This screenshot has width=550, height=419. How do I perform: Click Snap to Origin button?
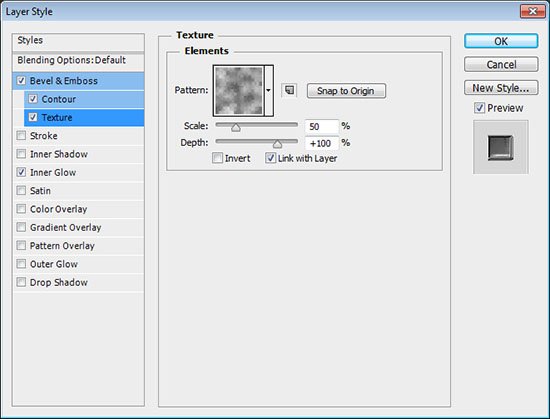346,91
